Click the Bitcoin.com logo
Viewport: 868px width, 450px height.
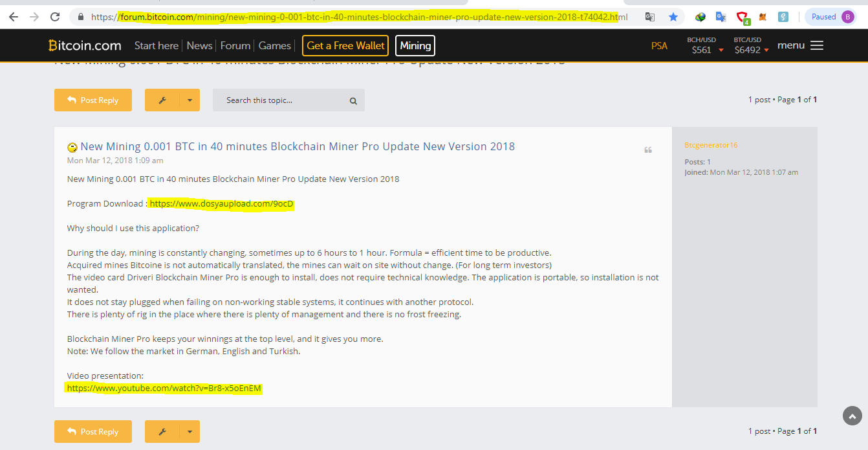(x=85, y=45)
